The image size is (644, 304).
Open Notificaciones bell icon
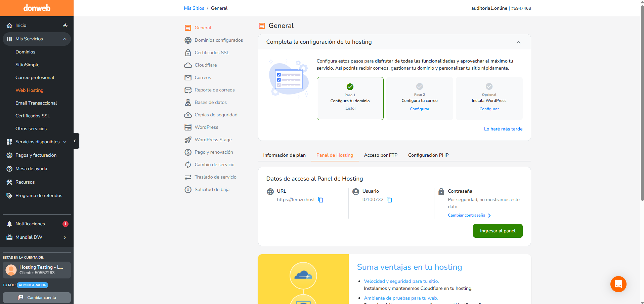(9, 224)
